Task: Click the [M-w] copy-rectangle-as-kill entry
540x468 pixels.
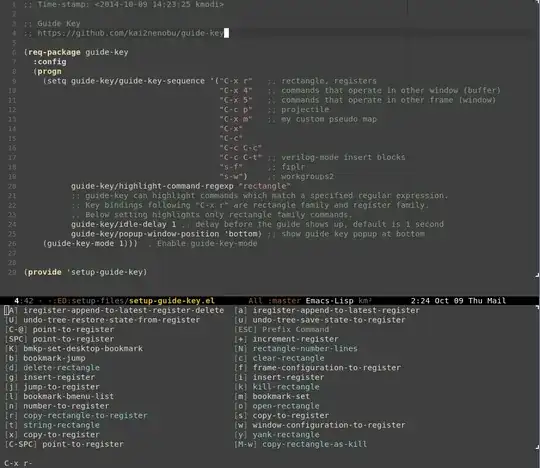Action: [301, 444]
